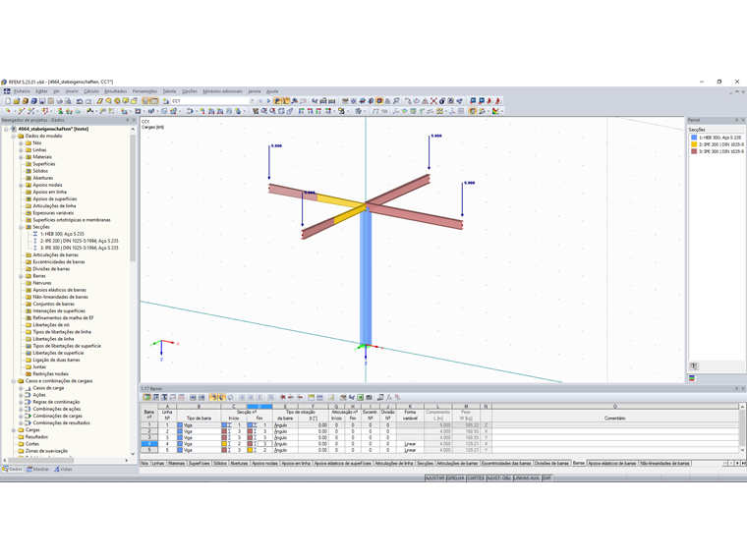Click the Print icon in top toolbar
747x560 pixels.
[60, 101]
